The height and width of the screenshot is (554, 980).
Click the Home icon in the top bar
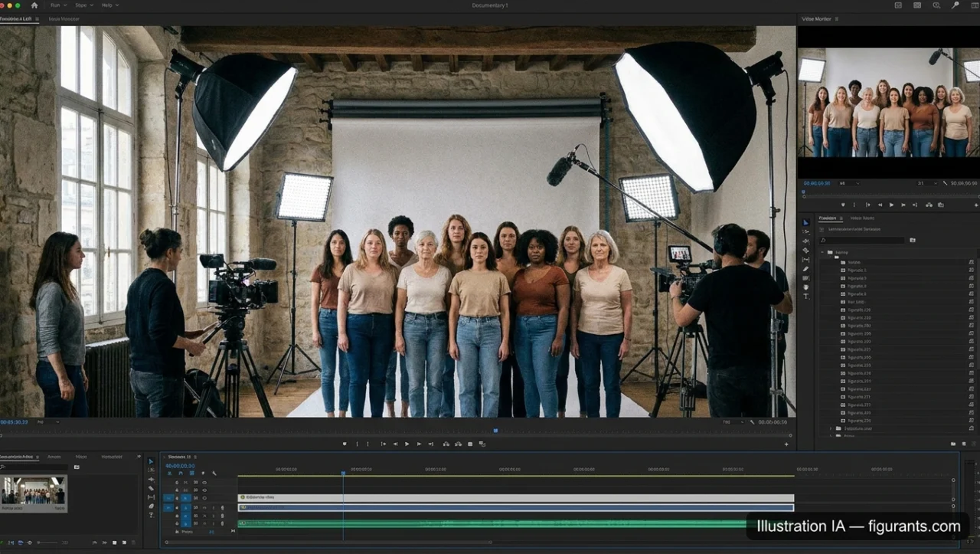tap(34, 5)
